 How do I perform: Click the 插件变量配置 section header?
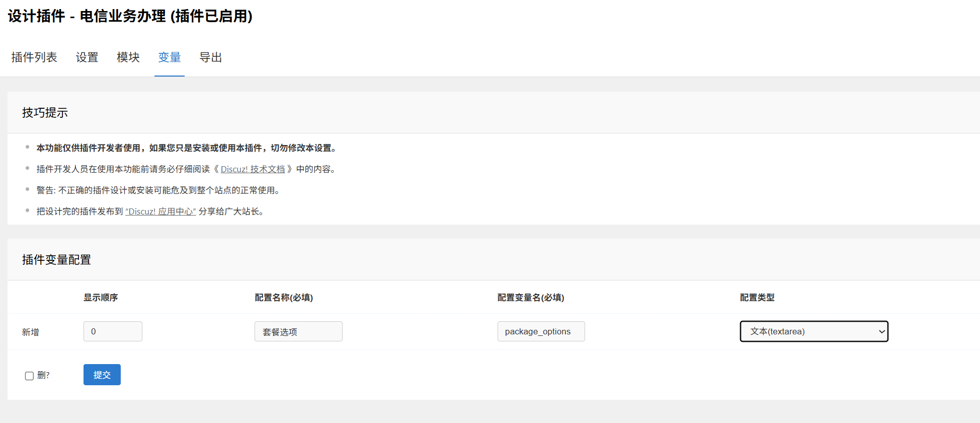tap(56, 260)
